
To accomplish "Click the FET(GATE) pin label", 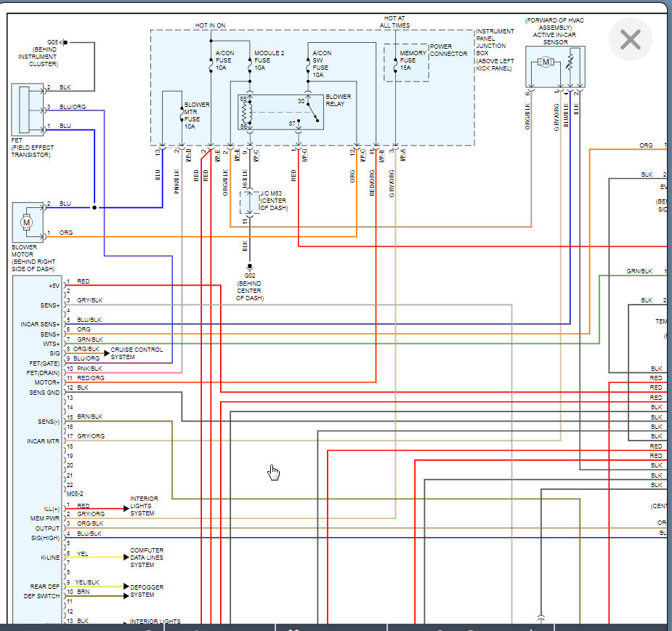I will [44, 363].
